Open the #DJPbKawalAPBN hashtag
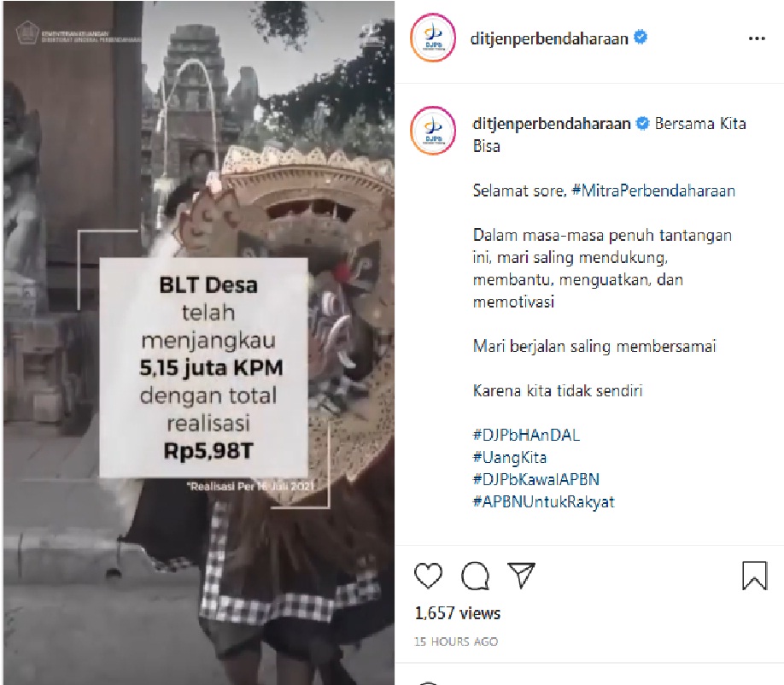The height and width of the screenshot is (685, 784). tap(536, 479)
